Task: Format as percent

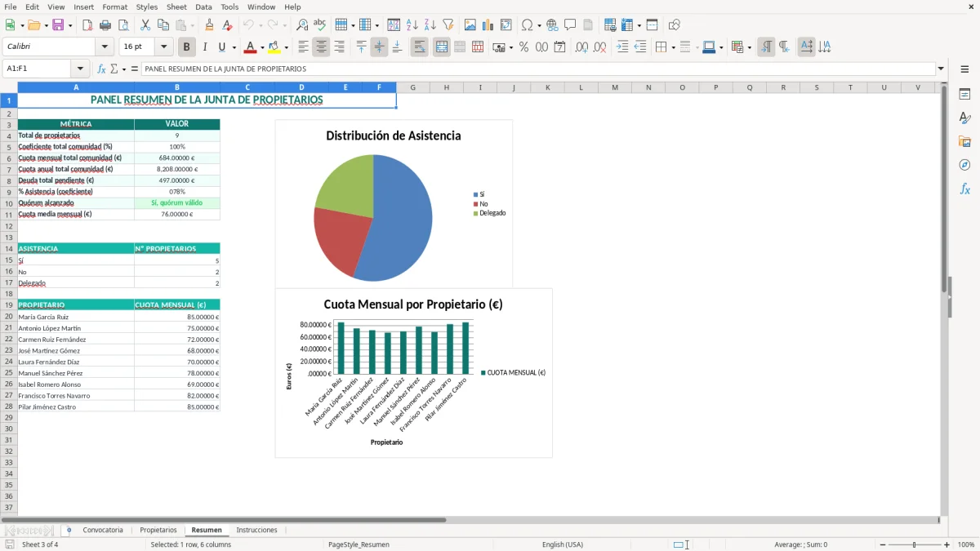Action: point(523,47)
